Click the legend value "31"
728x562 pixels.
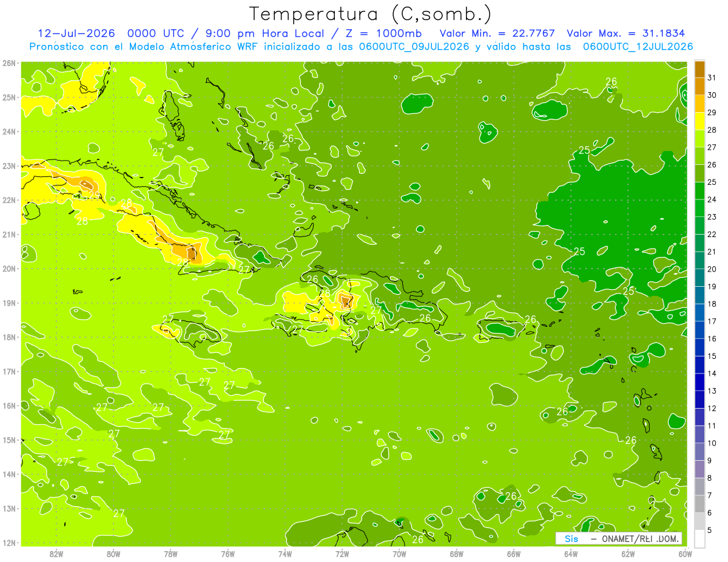[x=712, y=78]
